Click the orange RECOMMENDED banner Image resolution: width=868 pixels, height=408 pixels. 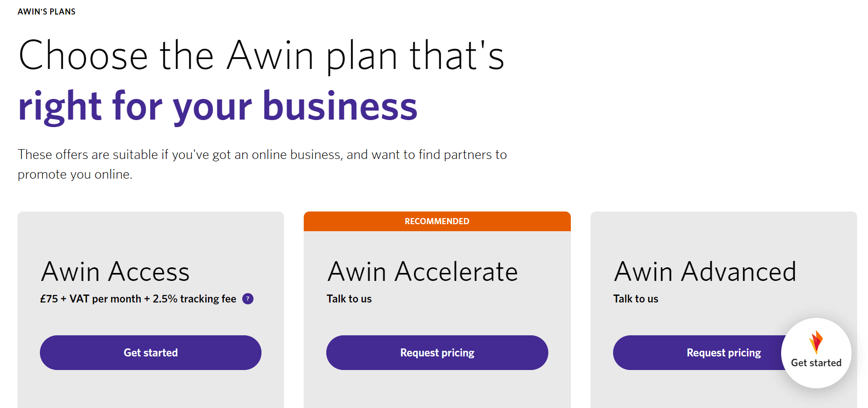tap(437, 221)
